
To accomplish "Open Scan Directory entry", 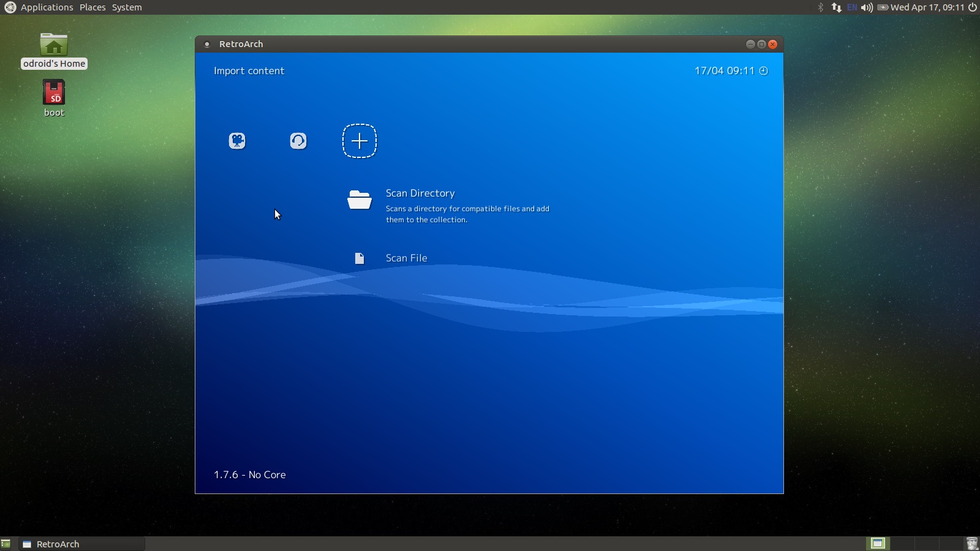I will (420, 193).
